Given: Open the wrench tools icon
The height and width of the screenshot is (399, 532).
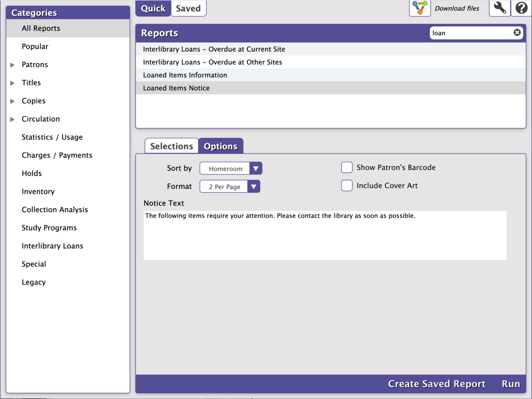Looking at the screenshot, I should click(499, 8).
